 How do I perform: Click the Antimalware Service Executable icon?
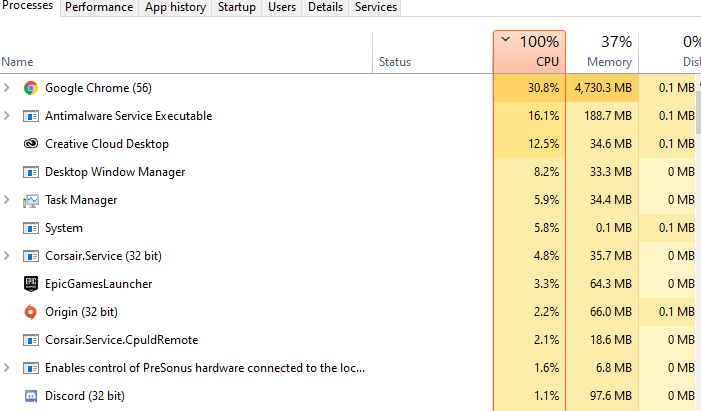point(30,116)
